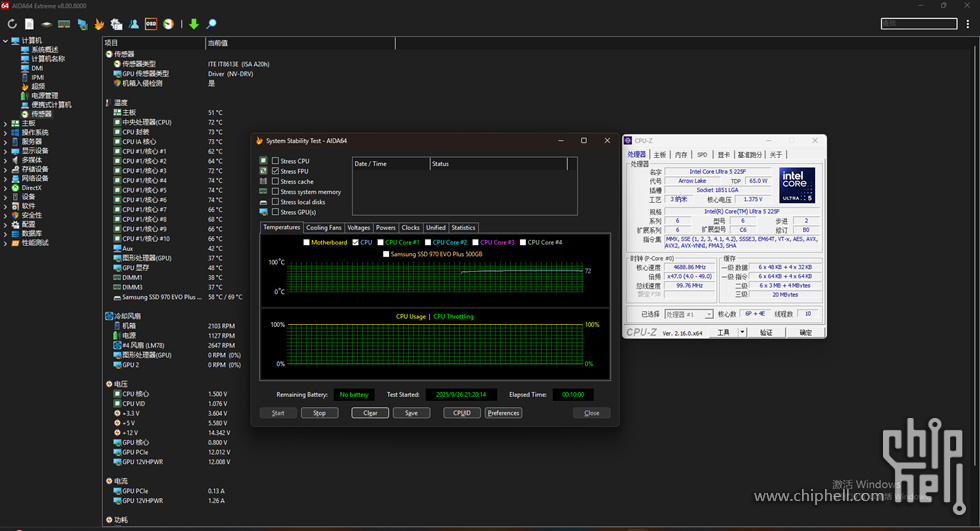Open the user/contact toolbar icon
980x531 pixels.
[134, 24]
